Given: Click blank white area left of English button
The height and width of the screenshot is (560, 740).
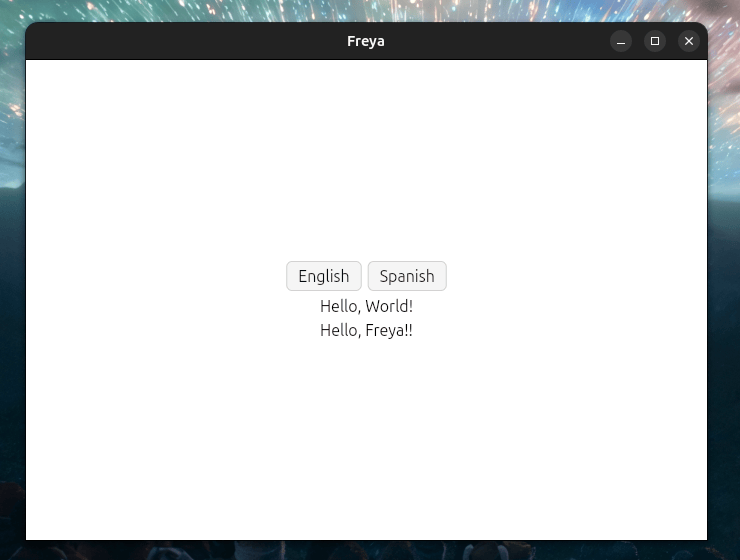Looking at the screenshot, I should 150,276.
